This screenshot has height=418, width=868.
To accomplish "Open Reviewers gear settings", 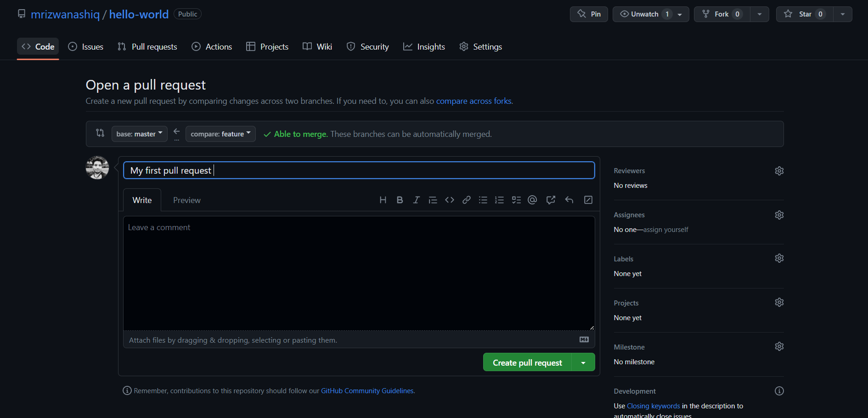I will 779,171.
